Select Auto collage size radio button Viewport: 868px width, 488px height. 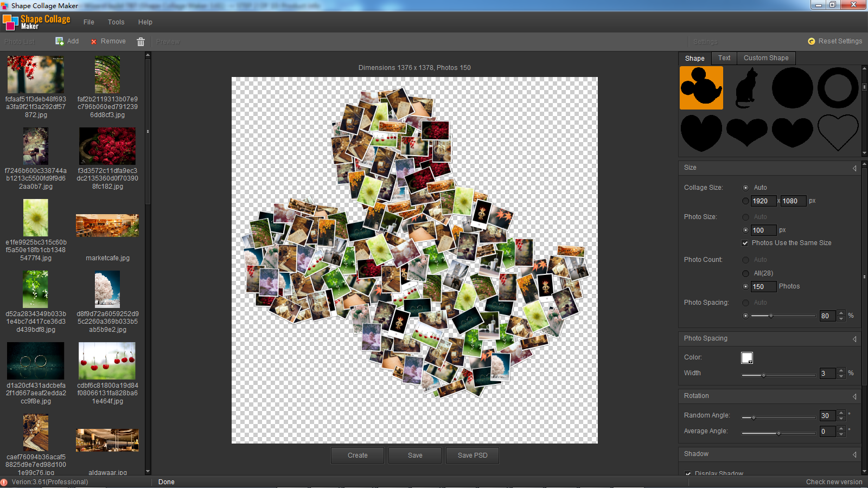[745, 188]
